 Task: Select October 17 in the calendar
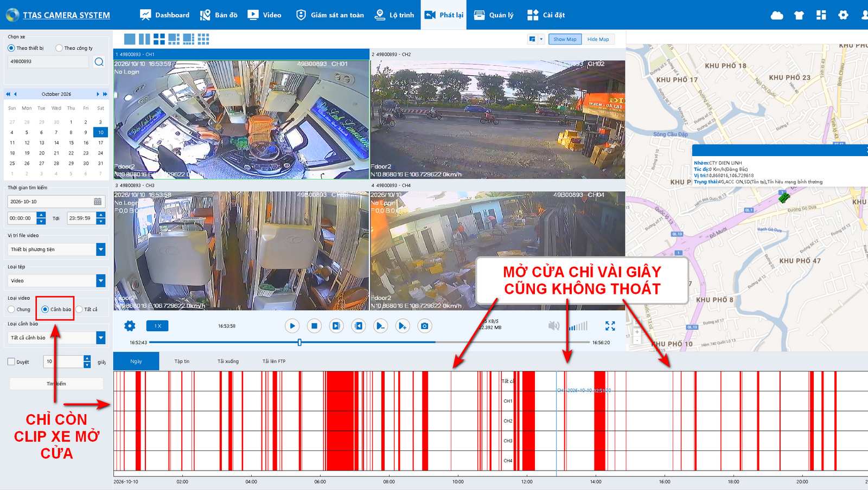(x=100, y=143)
